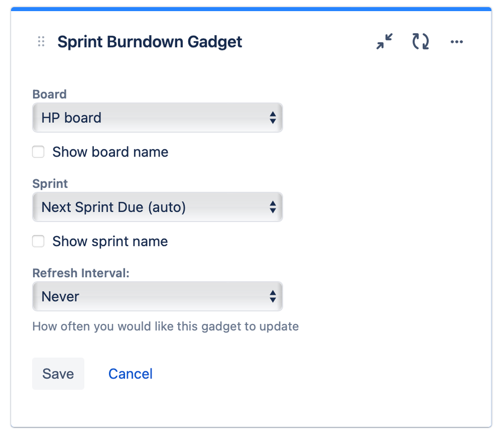
Task: Enable the Show board name checkbox
Action: (x=38, y=152)
